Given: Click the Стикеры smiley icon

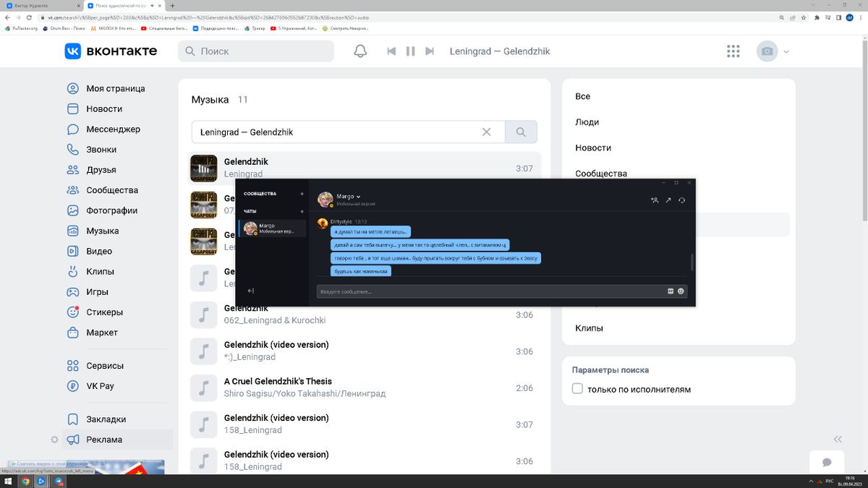Looking at the screenshot, I should (72, 312).
